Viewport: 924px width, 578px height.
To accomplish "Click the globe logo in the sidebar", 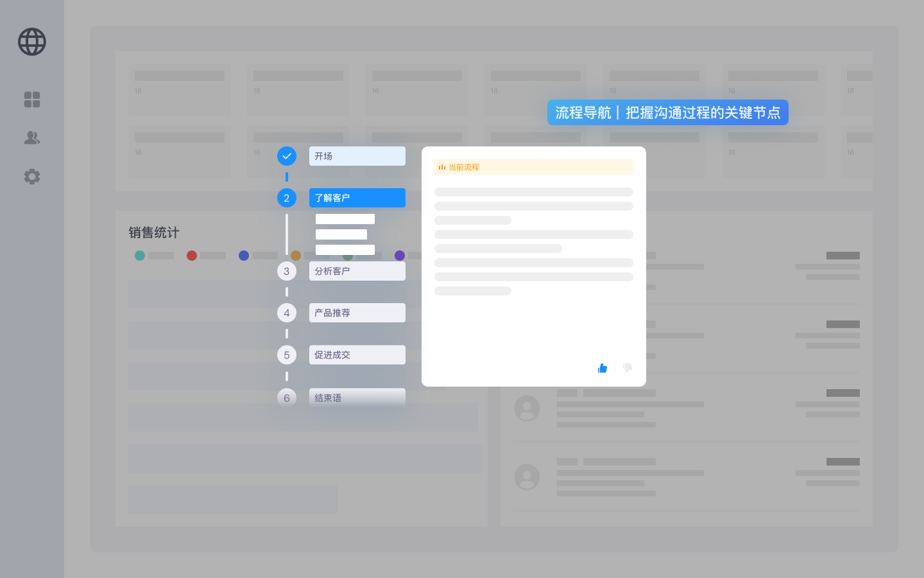I will click(x=32, y=42).
